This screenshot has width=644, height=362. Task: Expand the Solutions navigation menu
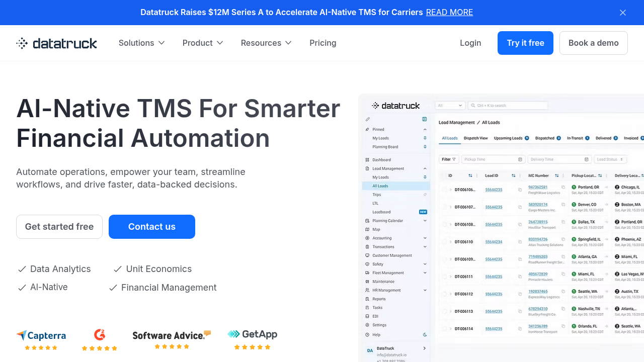tap(142, 43)
